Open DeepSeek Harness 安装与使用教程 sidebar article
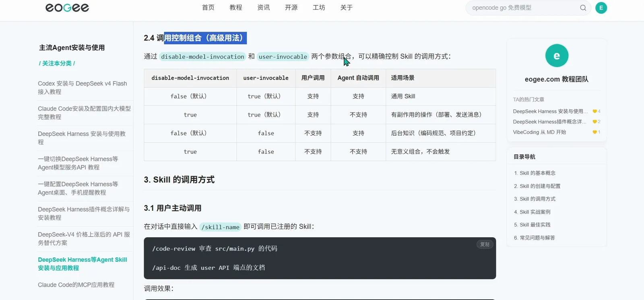644x300 pixels. coord(82,138)
